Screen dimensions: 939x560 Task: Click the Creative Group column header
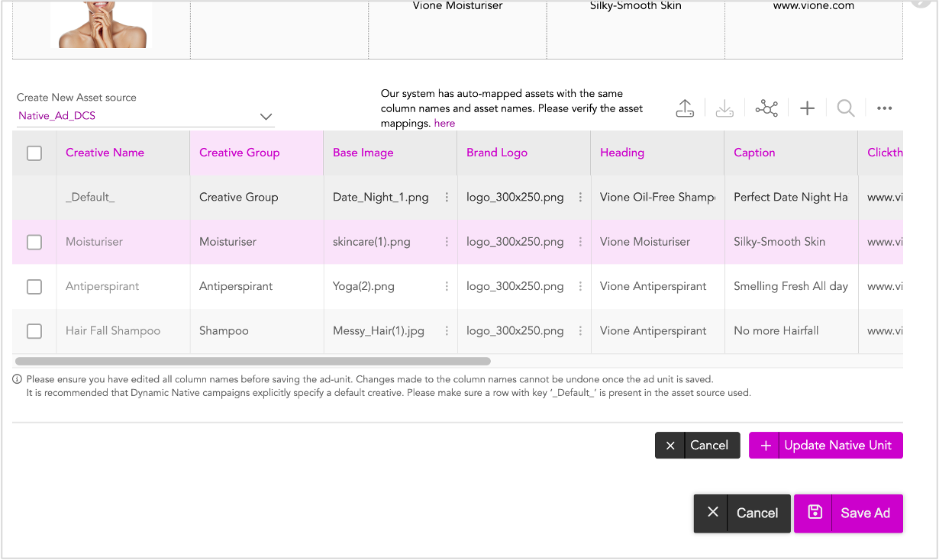239,153
